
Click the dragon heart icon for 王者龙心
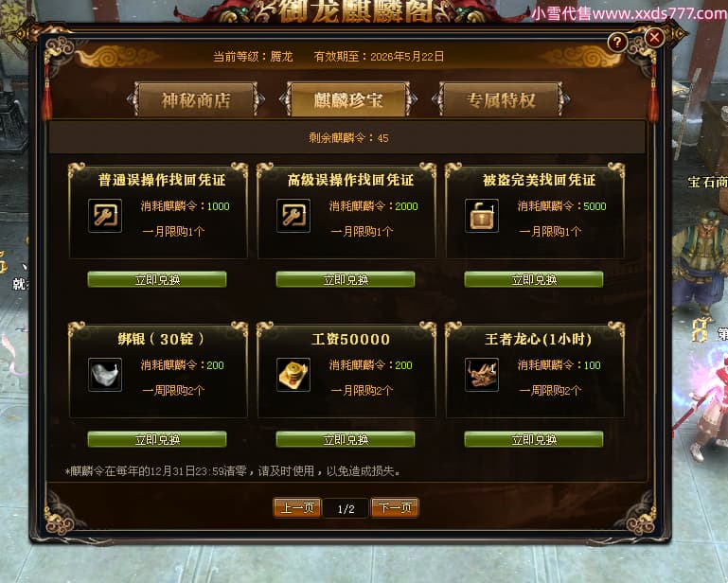pyautogui.click(x=482, y=375)
